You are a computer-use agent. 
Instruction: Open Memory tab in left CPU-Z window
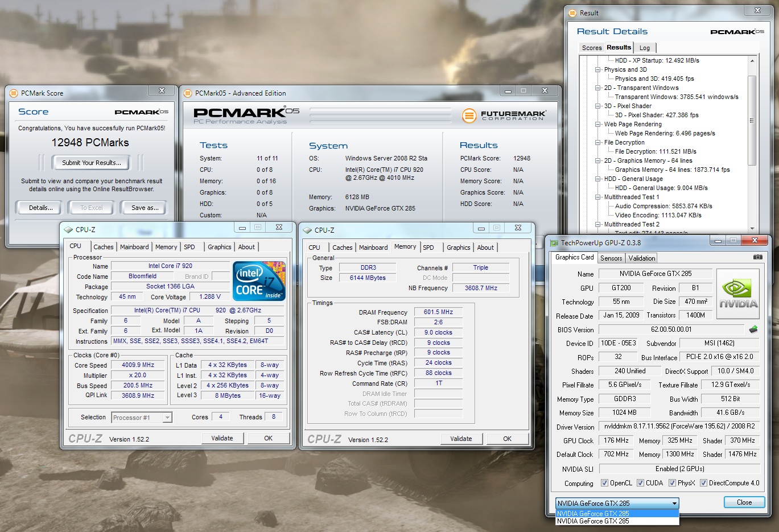166,247
